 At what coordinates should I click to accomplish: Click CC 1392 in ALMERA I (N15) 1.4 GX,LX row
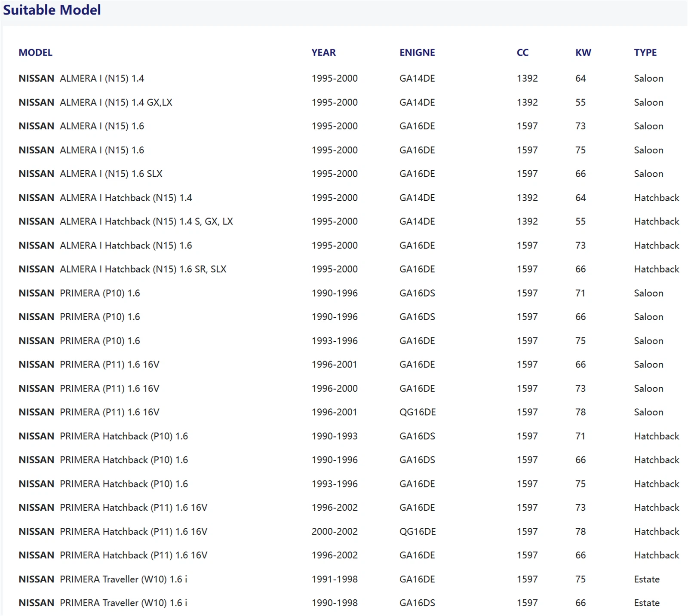[527, 102]
